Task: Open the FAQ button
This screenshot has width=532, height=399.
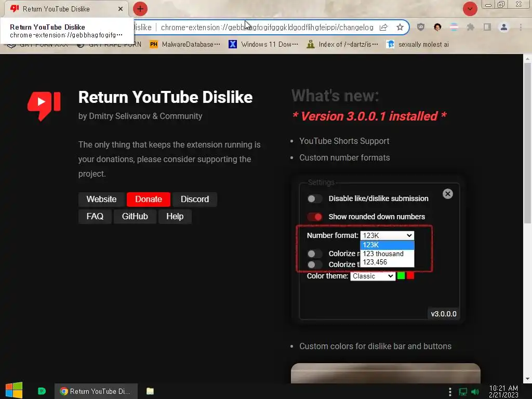Action: coord(95,217)
